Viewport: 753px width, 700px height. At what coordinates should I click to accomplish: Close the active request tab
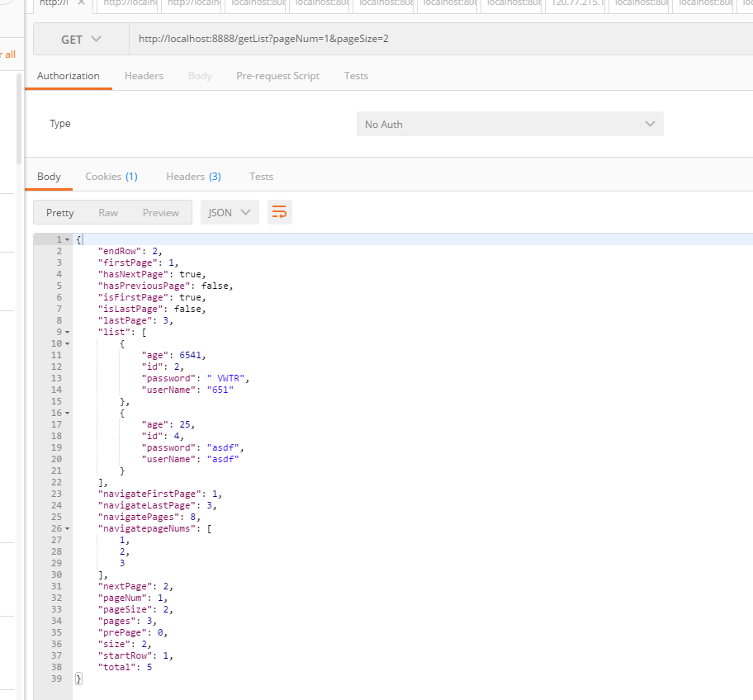coord(79,4)
